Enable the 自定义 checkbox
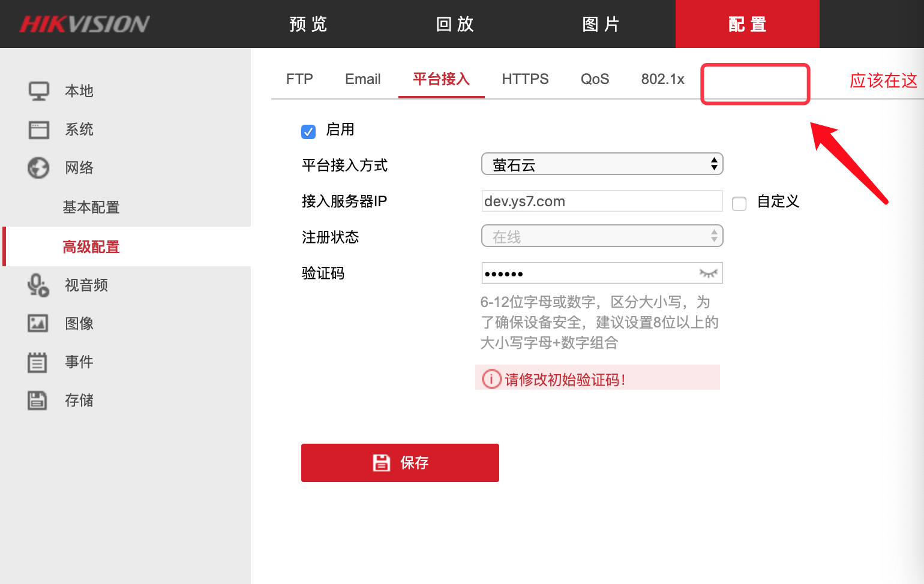This screenshot has width=924, height=584. [x=739, y=204]
